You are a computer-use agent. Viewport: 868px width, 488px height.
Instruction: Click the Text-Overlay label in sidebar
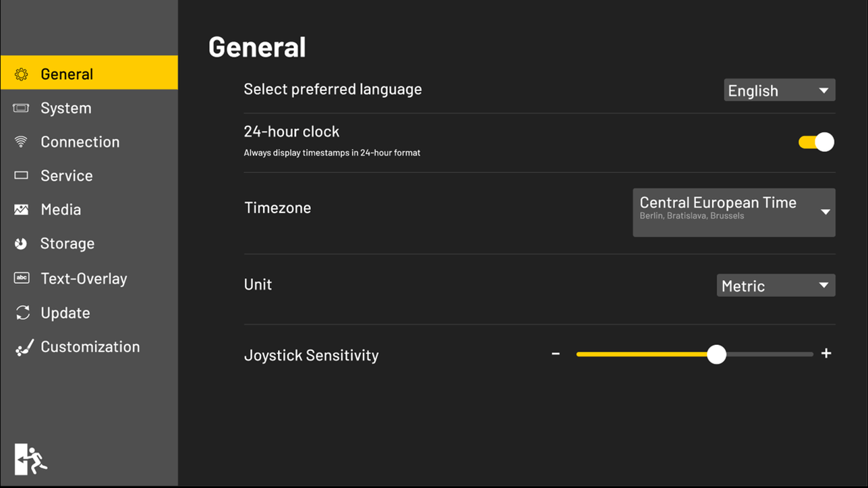84,279
